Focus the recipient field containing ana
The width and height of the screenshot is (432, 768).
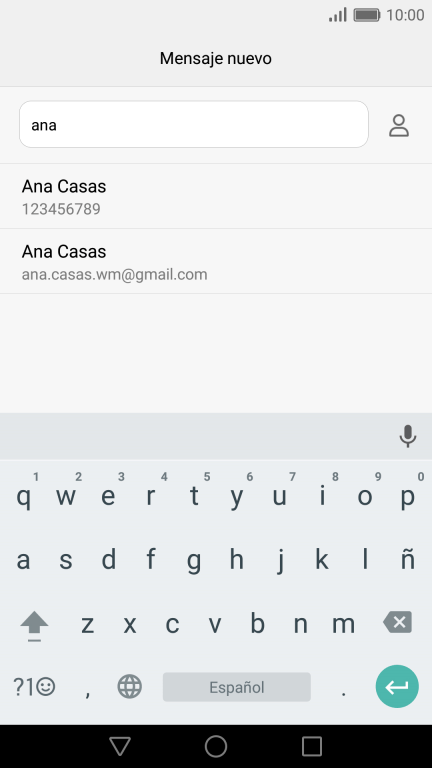[x=193, y=124]
